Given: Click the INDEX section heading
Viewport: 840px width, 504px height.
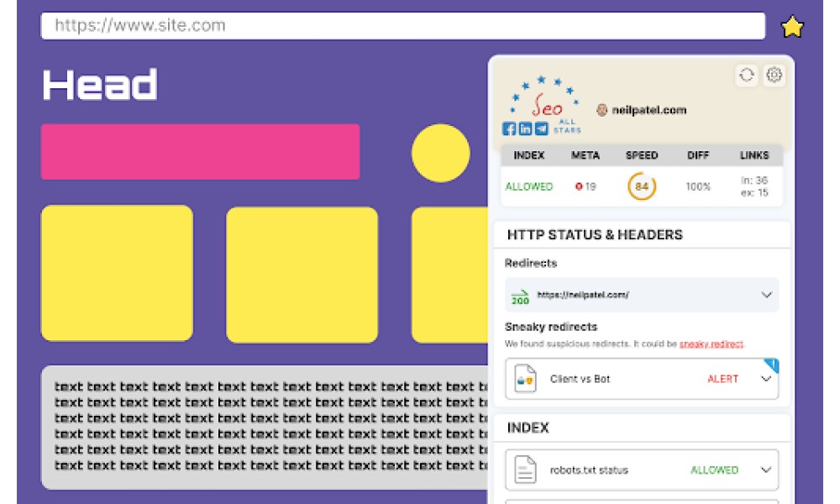Looking at the screenshot, I should (528, 428).
